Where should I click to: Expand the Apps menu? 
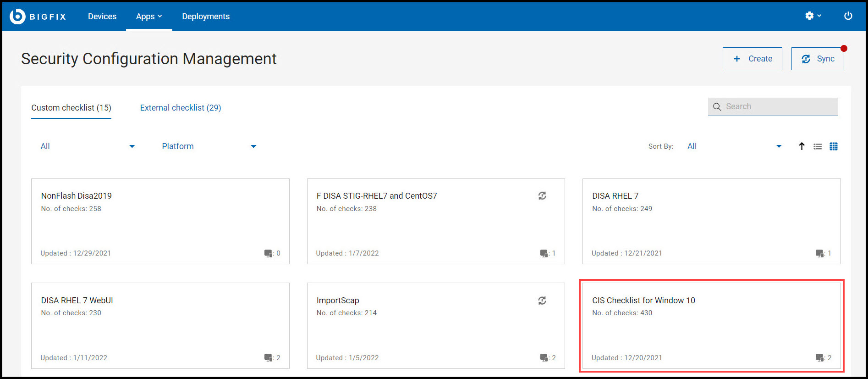[149, 17]
